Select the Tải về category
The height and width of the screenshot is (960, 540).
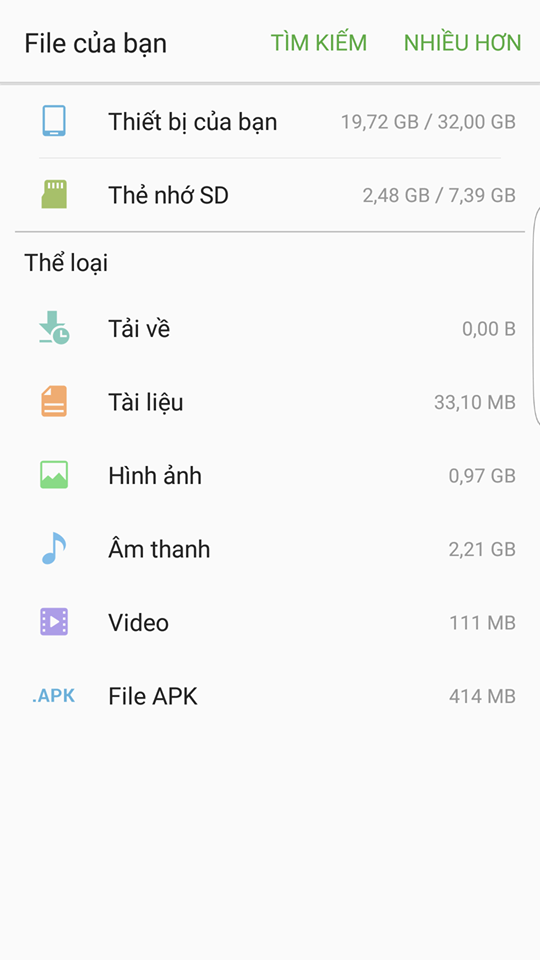[x=270, y=329]
